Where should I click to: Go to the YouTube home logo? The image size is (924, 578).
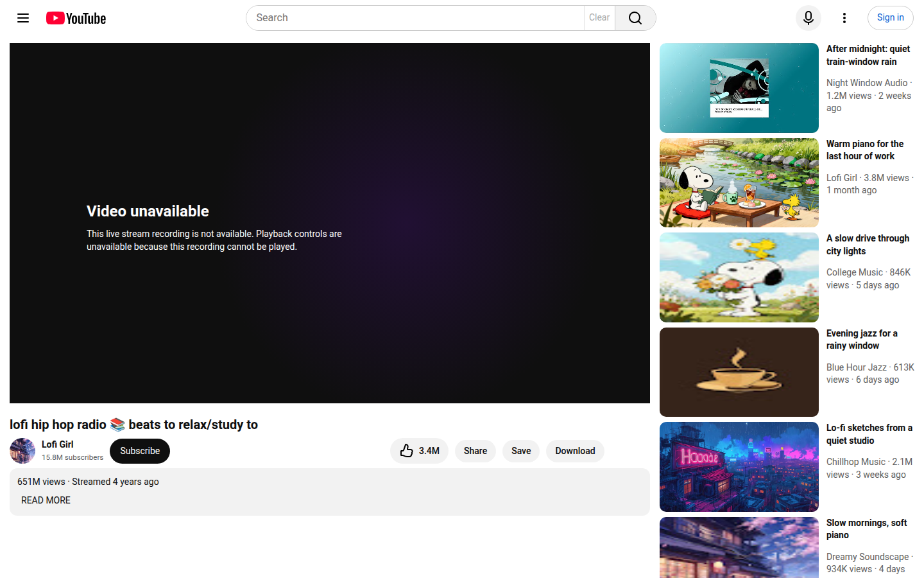tap(76, 18)
